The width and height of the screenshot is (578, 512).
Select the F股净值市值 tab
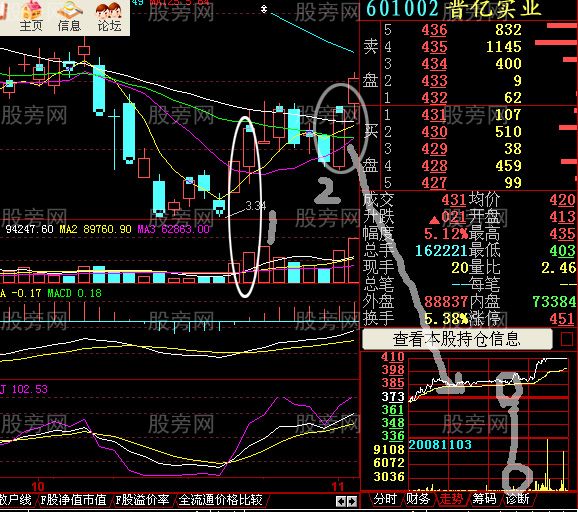(73, 500)
